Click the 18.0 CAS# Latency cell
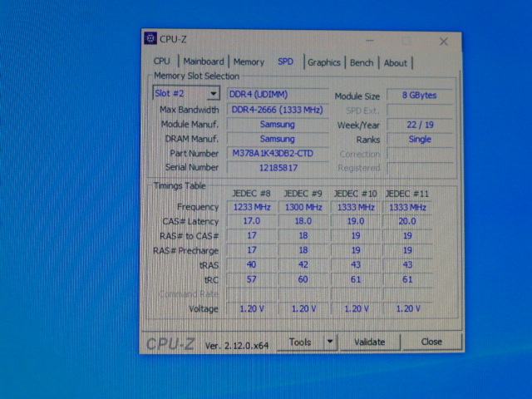The width and height of the screenshot is (532, 399). pos(303,221)
